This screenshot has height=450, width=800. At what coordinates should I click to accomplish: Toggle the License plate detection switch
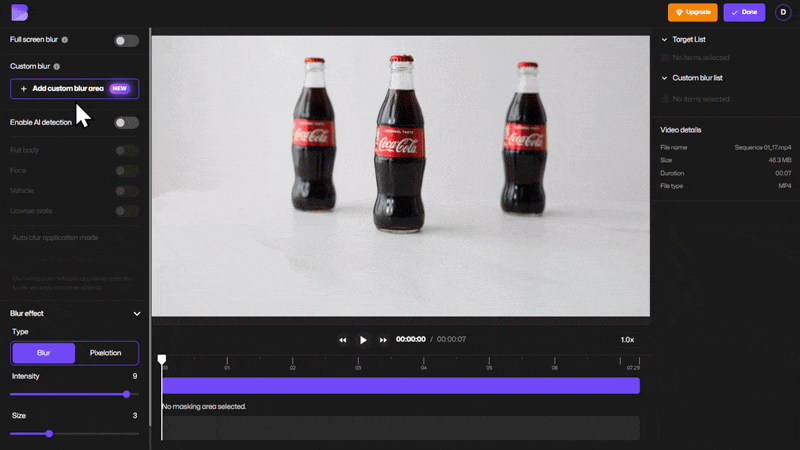[x=127, y=211]
